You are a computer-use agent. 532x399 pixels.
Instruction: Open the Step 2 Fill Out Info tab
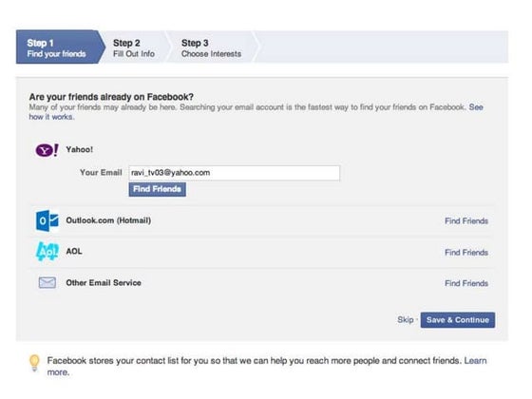[134, 48]
